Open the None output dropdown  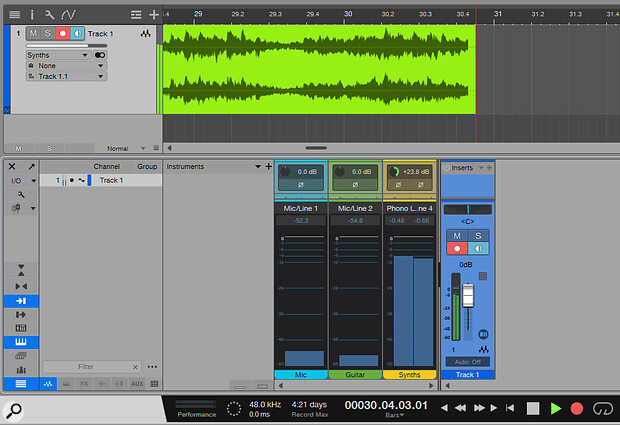pyautogui.click(x=66, y=66)
